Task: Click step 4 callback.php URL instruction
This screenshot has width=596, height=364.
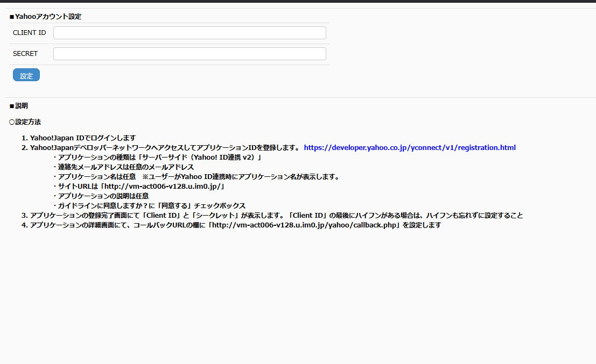Action: 235,225
